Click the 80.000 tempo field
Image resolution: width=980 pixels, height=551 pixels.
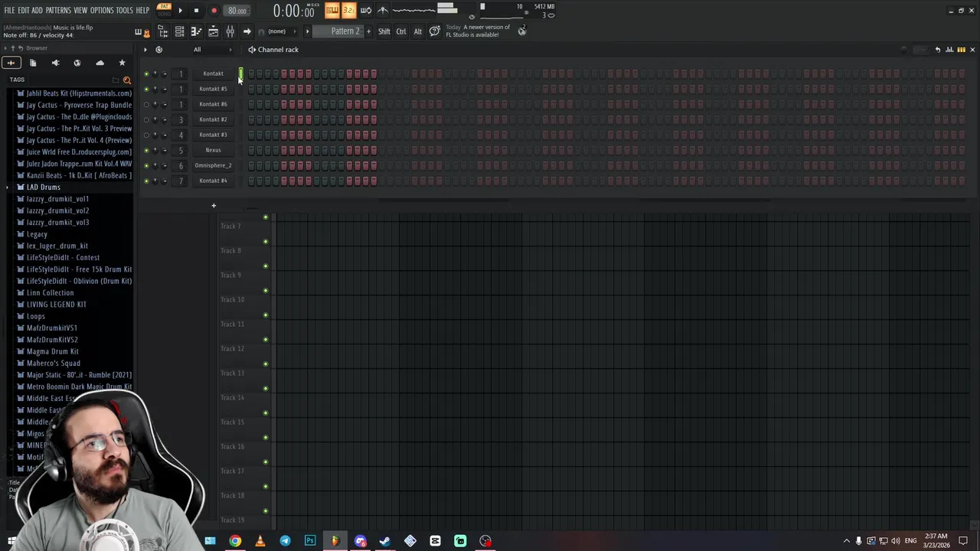[237, 11]
